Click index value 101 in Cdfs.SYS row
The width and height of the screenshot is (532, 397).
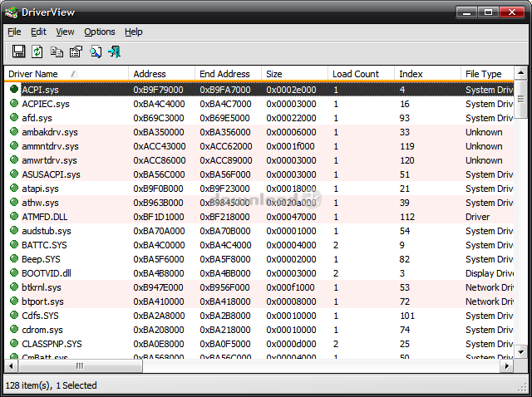click(407, 316)
